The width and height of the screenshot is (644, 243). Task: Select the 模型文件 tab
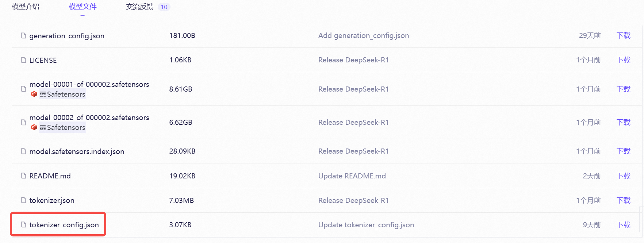(x=83, y=7)
